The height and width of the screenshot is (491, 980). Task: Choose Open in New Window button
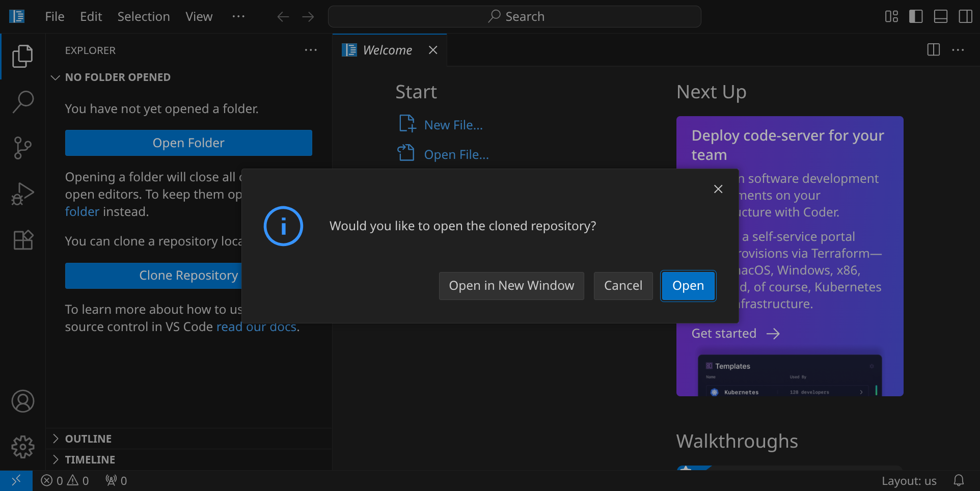(x=511, y=286)
